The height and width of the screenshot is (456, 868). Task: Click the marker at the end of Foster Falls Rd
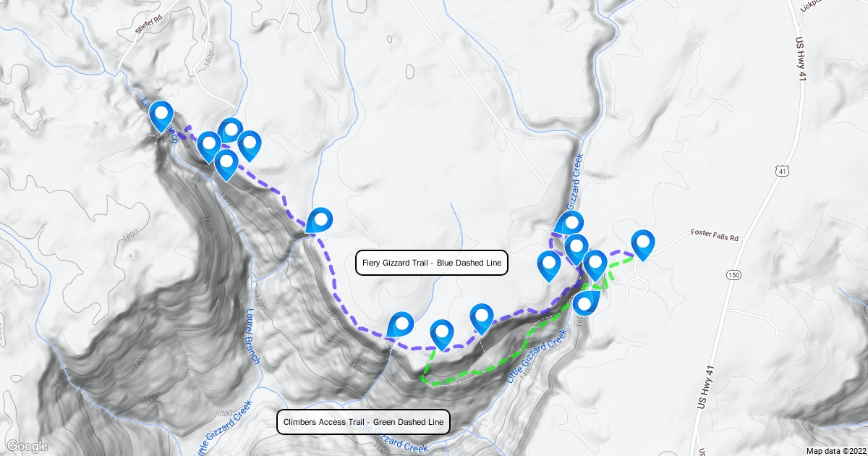642,245
